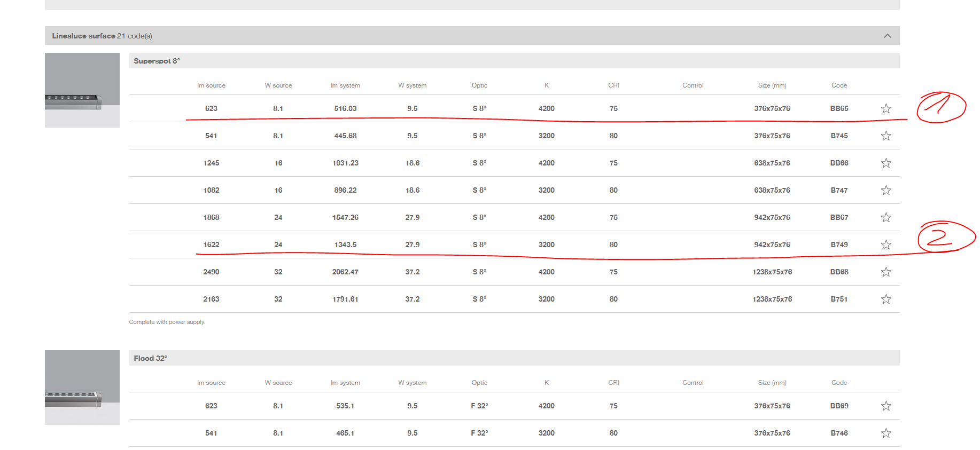The height and width of the screenshot is (450, 980).
Task: Toggle favorite star for Flood code B746
Action: pyautogui.click(x=885, y=433)
